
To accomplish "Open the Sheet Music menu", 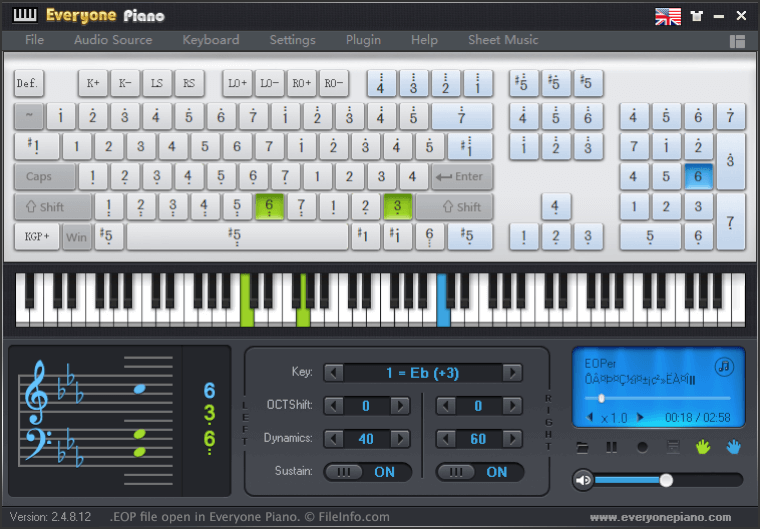I will [503, 40].
